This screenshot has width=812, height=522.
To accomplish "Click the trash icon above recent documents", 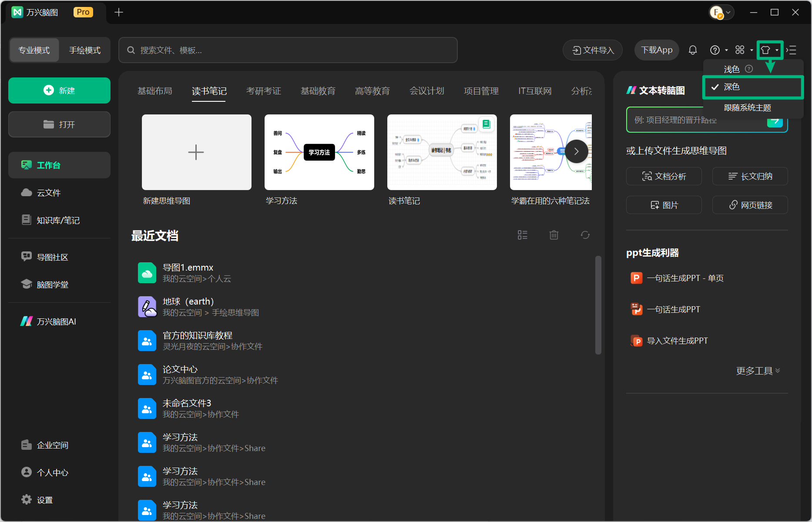I will 554,235.
